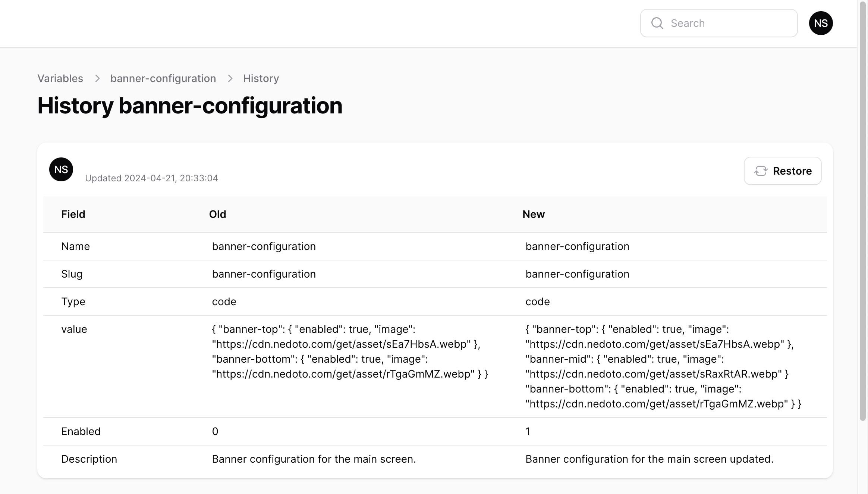
Task: Select the Name row label
Action: click(75, 246)
